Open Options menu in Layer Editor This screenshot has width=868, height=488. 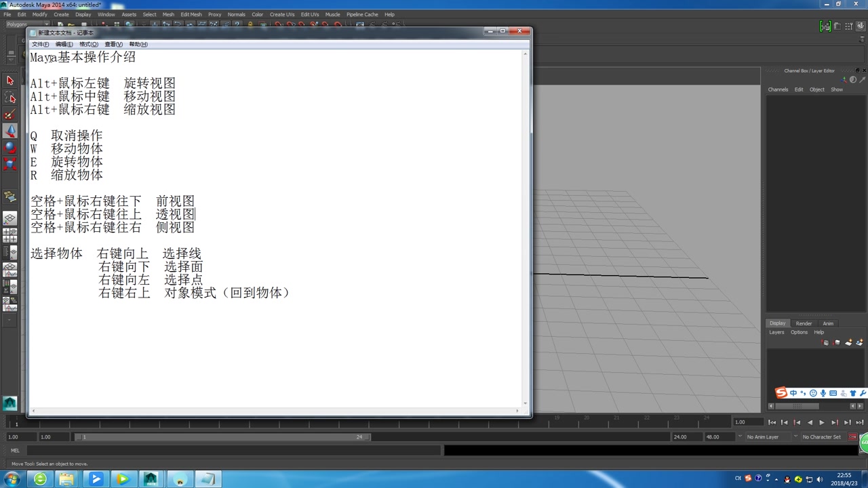pos(799,332)
